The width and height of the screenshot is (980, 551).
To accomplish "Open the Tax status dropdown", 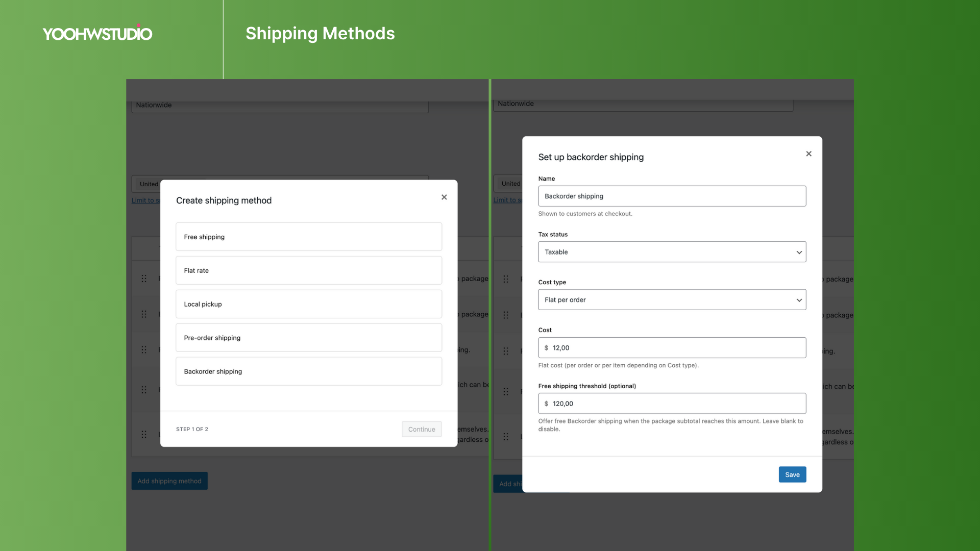I will [672, 252].
